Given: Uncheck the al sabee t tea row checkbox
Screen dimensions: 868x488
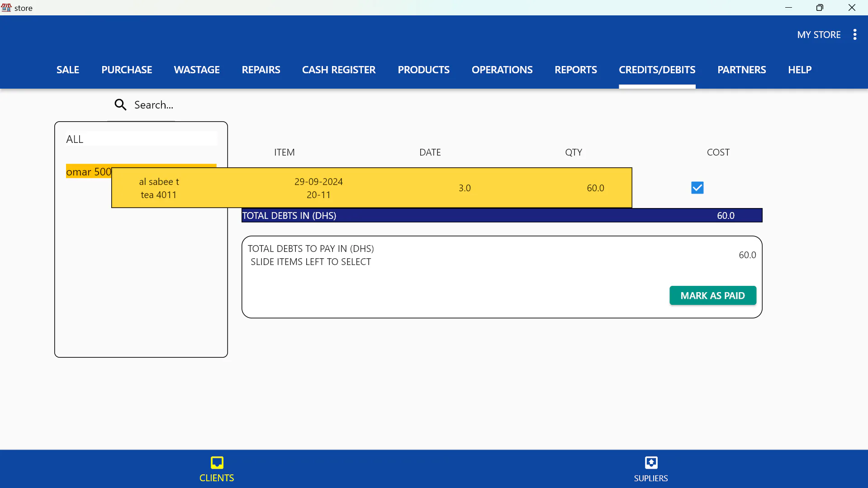Looking at the screenshot, I should coord(697,188).
